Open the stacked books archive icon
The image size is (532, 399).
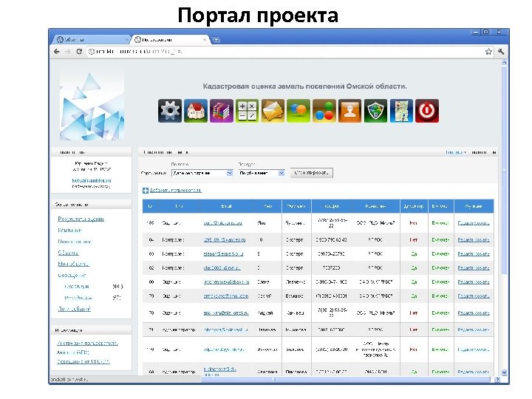pyautogui.click(x=221, y=111)
